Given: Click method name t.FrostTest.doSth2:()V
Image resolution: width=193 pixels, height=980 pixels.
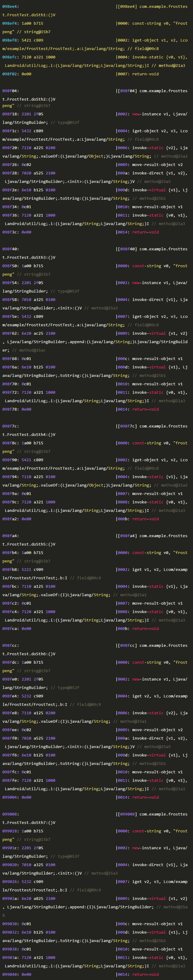Looking at the screenshot, I should pos(29,99).
